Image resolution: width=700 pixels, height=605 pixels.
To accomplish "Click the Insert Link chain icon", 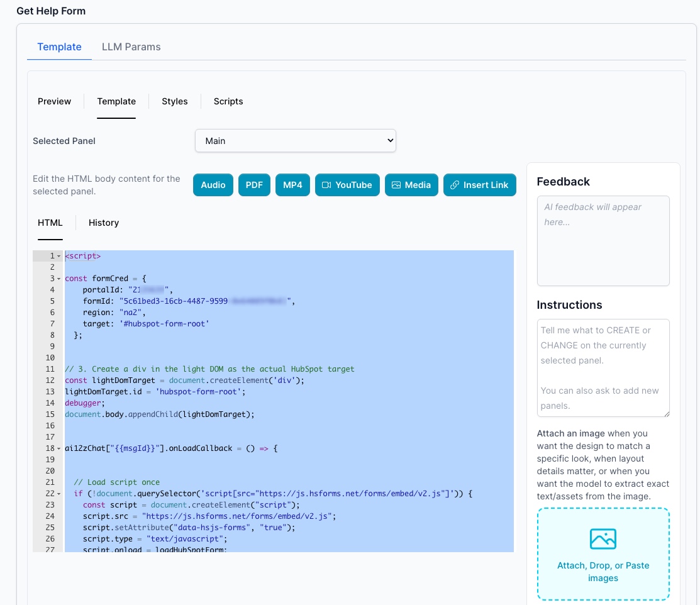I will [455, 185].
